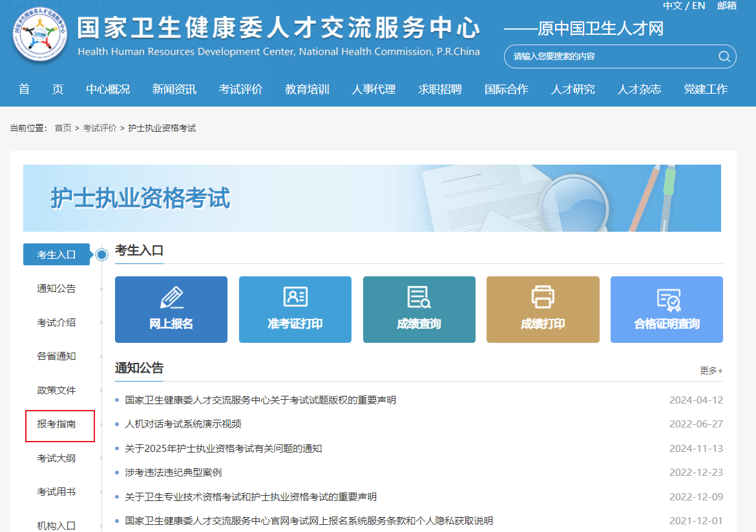Click the search magnifier icon

724,57
